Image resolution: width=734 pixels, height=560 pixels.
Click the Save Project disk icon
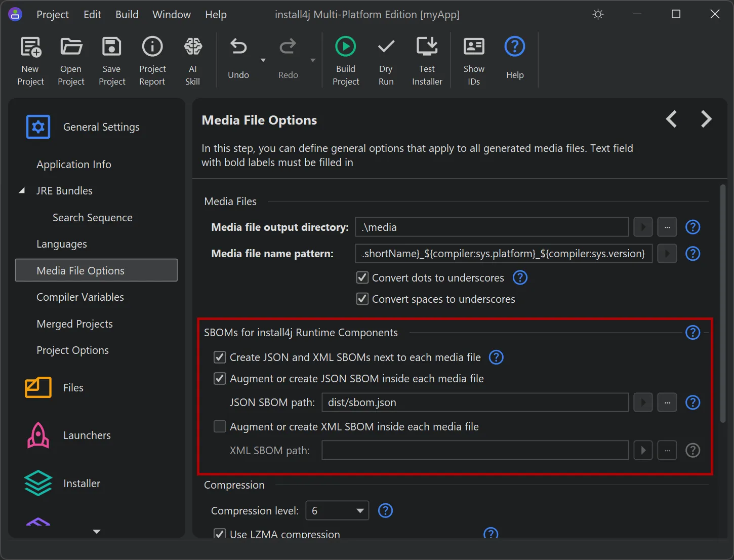pyautogui.click(x=111, y=47)
